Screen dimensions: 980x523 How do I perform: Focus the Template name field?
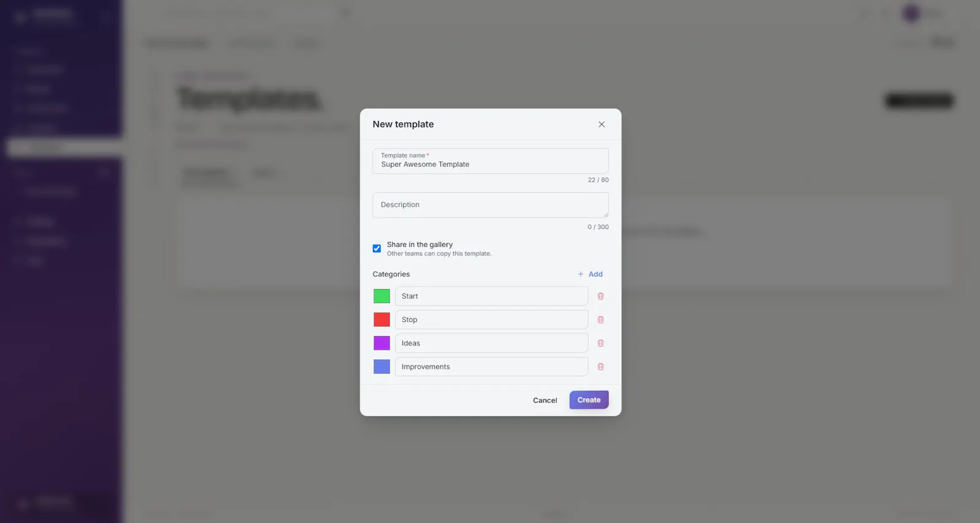pos(491,161)
